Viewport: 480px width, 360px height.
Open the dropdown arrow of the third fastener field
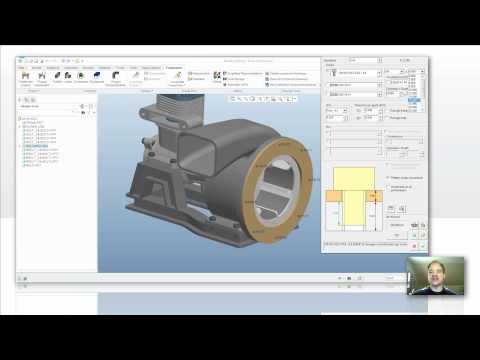click(379, 95)
